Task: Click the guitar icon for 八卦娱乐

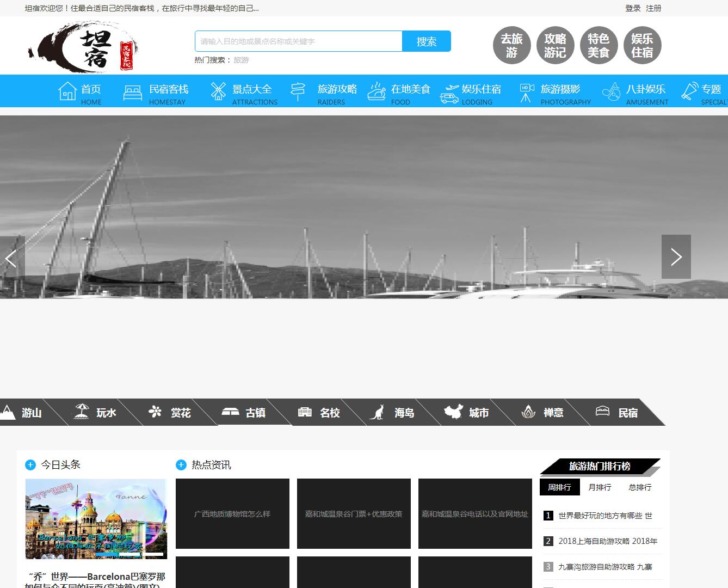Action: click(x=612, y=91)
